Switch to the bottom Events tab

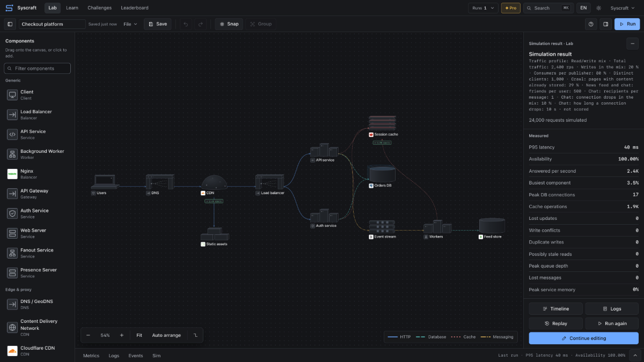click(x=136, y=356)
